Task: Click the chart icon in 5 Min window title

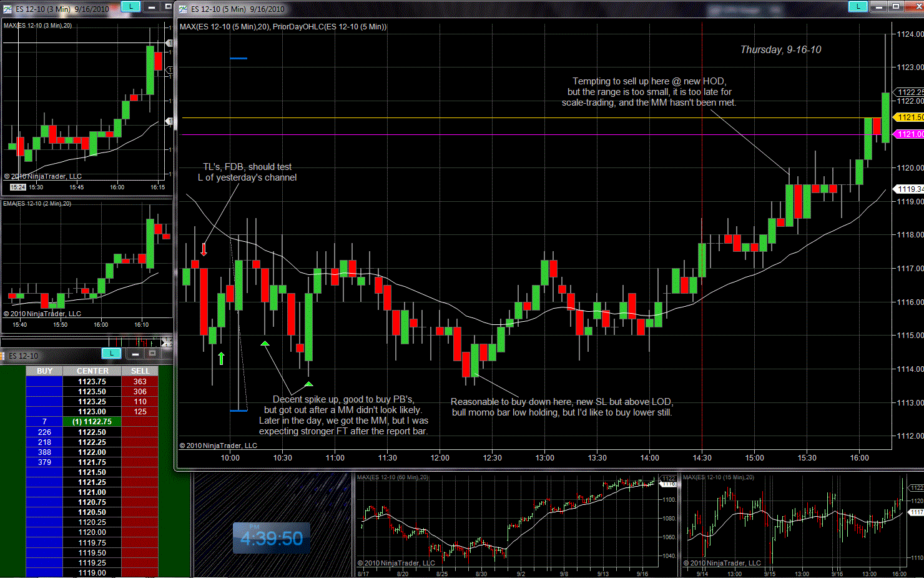Action: coord(183,9)
